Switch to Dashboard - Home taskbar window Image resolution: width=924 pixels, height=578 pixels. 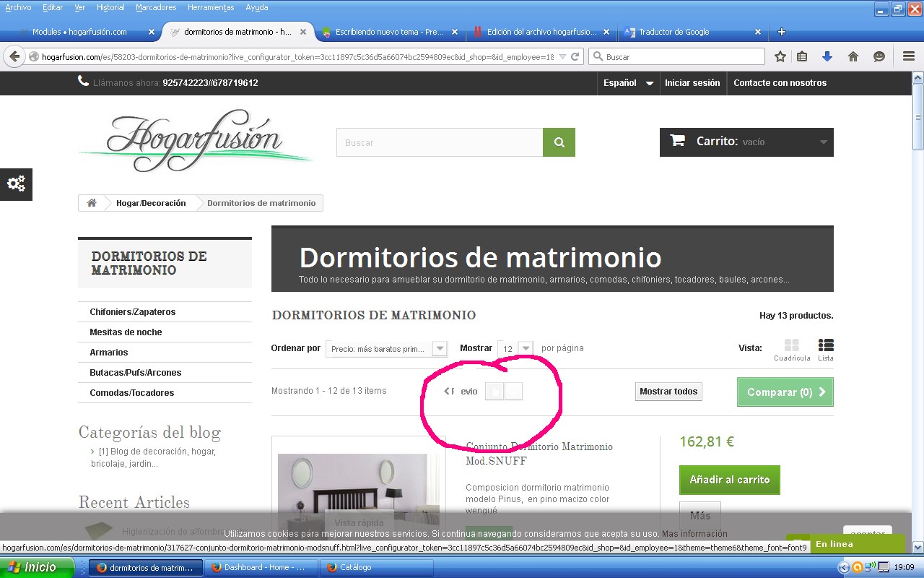click(261, 567)
